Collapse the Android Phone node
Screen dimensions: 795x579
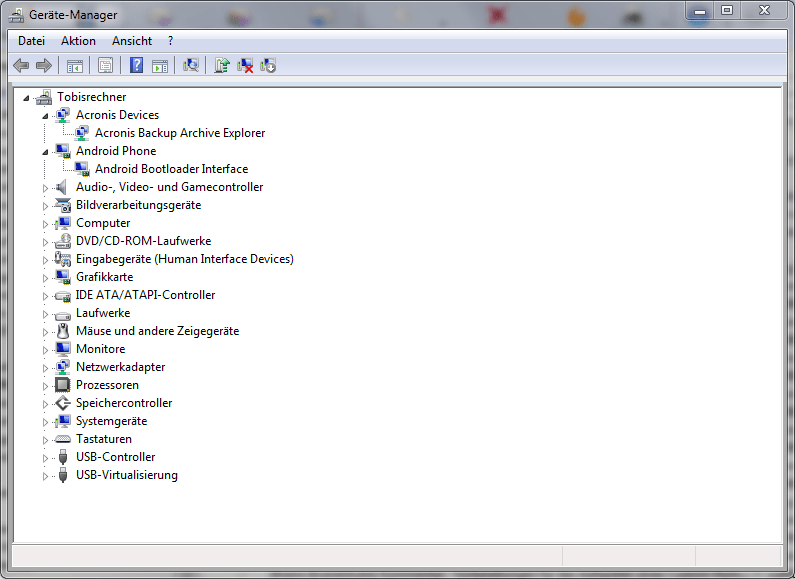pyautogui.click(x=45, y=152)
